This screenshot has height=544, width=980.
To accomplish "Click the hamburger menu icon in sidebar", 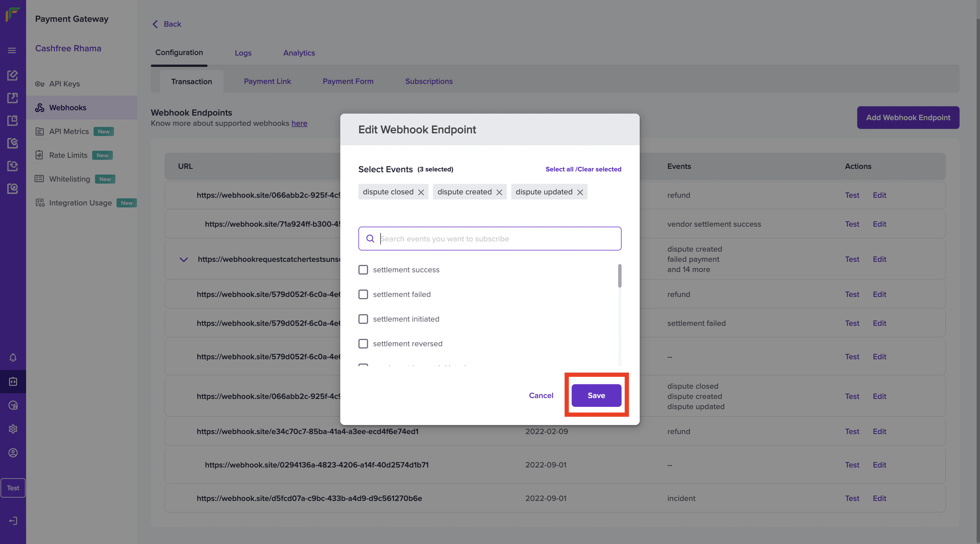I will pyautogui.click(x=12, y=50).
